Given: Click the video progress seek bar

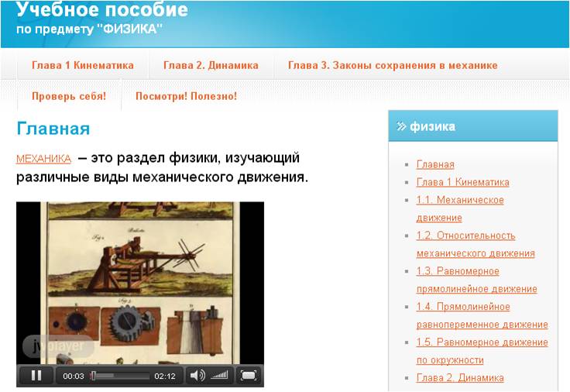Looking at the screenshot, I should pos(120,376).
